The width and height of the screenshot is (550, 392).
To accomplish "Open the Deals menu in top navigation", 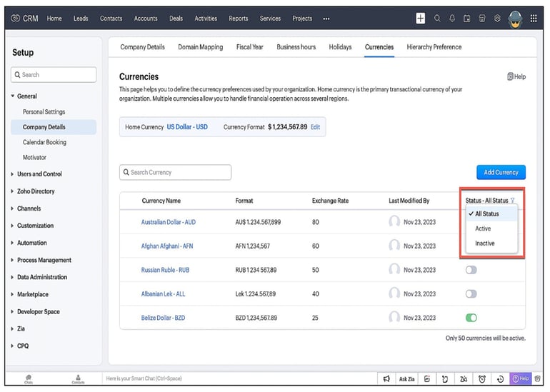I will (176, 19).
